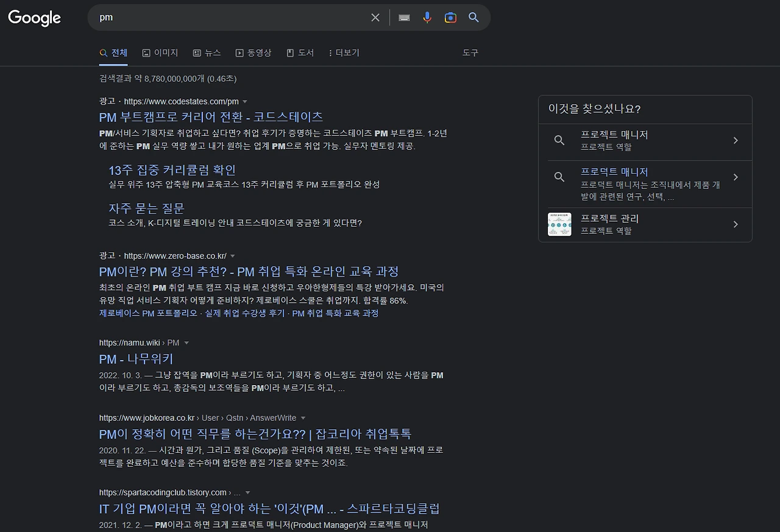Open the 잡코리아 취업톡톡 PM 직무 result
Viewport: 780px width, 532px height.
pos(255,434)
